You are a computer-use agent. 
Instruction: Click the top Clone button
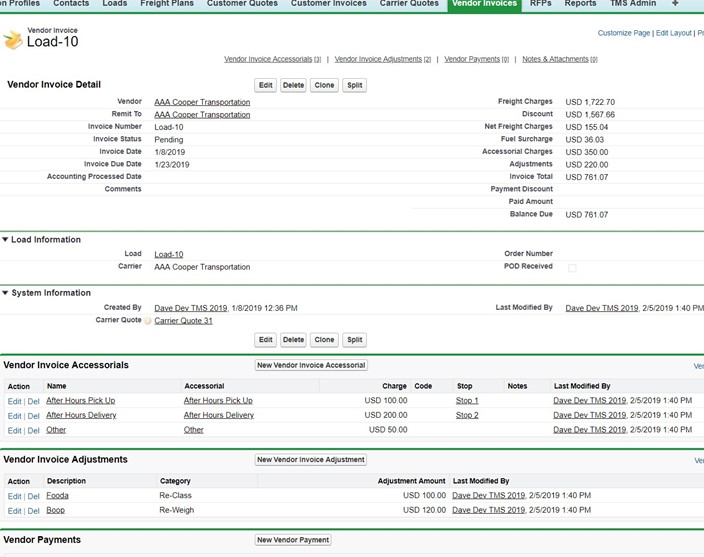[x=324, y=85]
